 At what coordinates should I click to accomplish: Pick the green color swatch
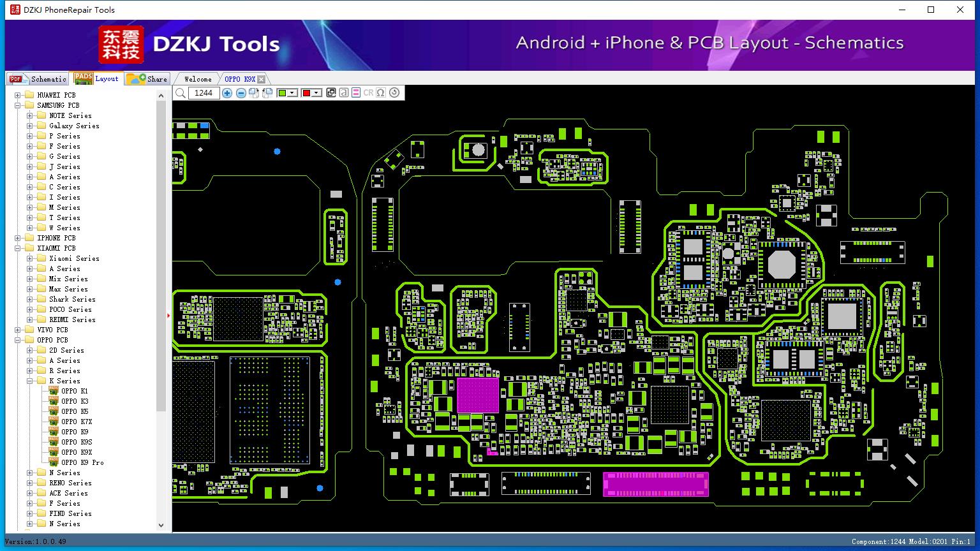click(x=282, y=93)
